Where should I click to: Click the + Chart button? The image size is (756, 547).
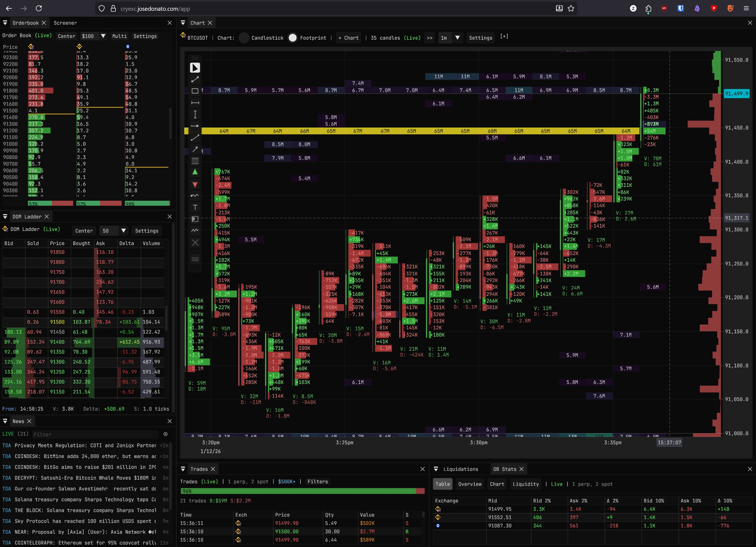(348, 38)
